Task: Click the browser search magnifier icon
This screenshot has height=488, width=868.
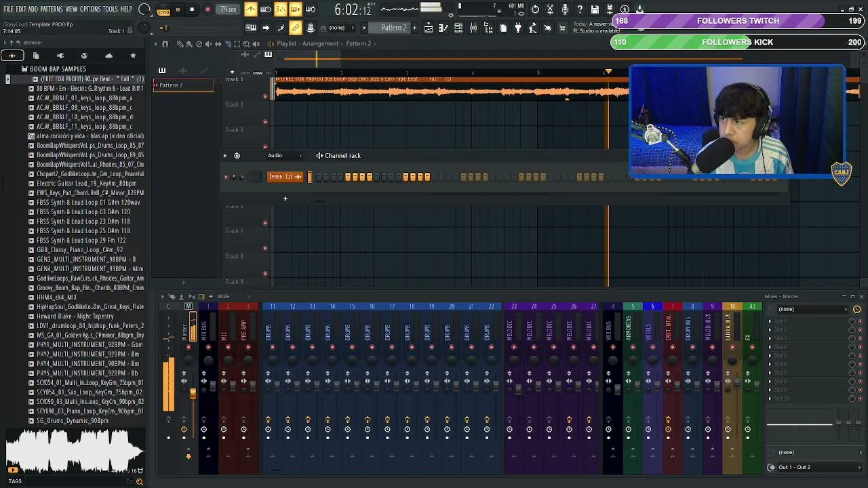Action: tap(139, 481)
